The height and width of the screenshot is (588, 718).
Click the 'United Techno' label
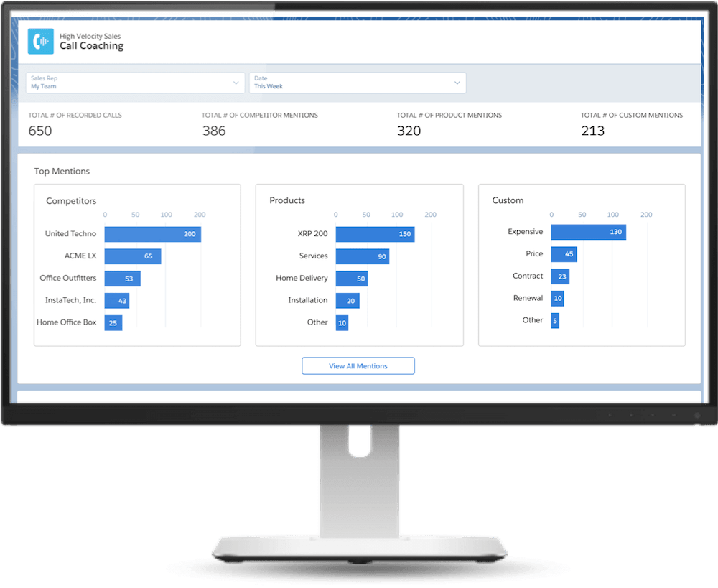point(70,233)
